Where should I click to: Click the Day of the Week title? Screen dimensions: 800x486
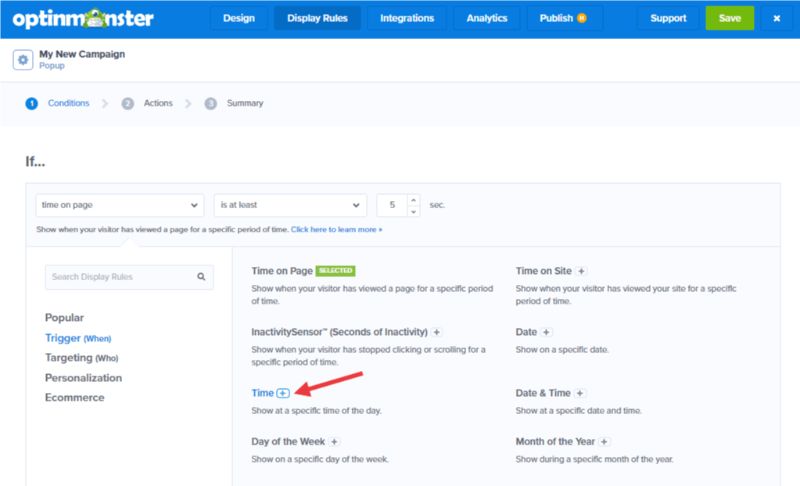click(x=288, y=442)
